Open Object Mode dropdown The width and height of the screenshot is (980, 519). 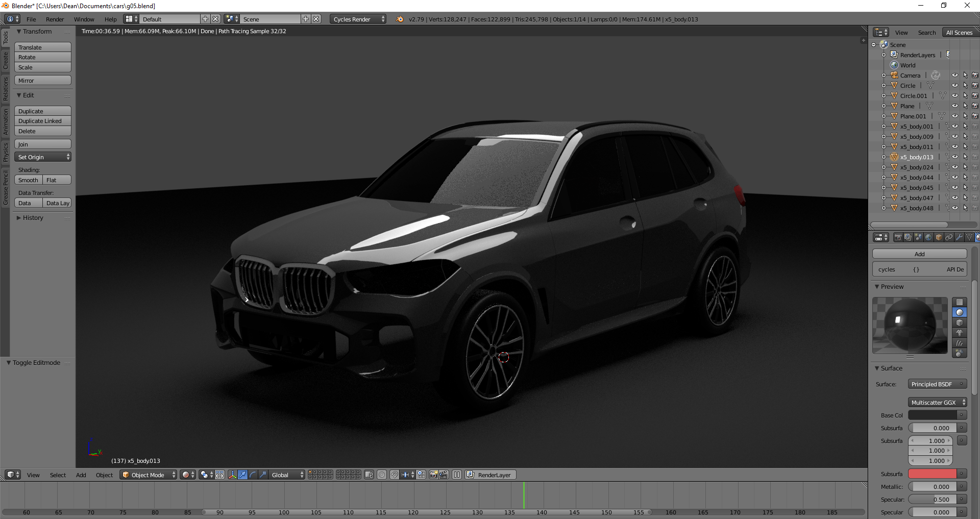tap(149, 475)
